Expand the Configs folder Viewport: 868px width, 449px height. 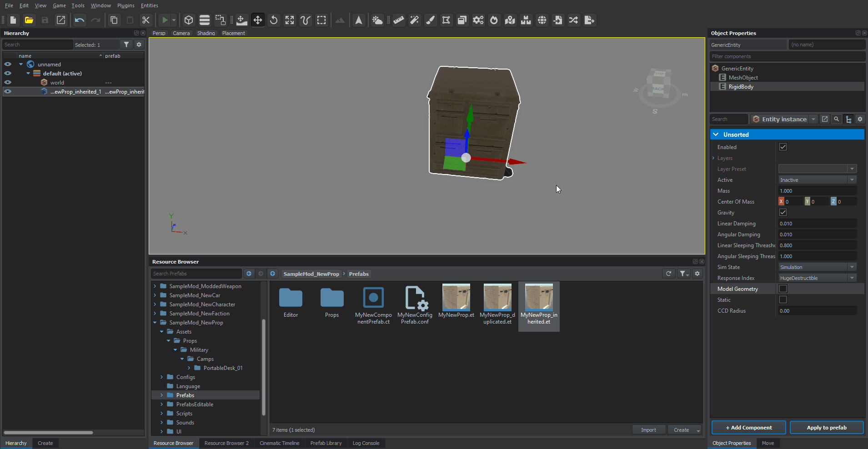pyautogui.click(x=161, y=377)
